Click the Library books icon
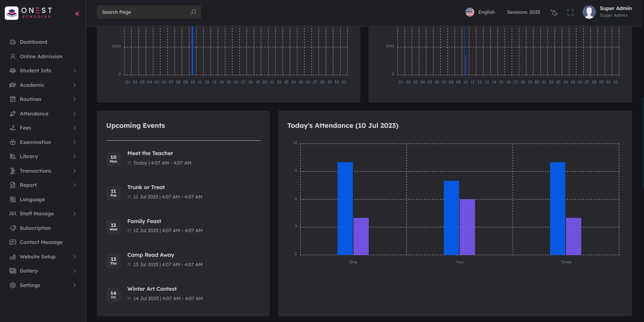Screen dimensions: 644x322 (x=13, y=156)
